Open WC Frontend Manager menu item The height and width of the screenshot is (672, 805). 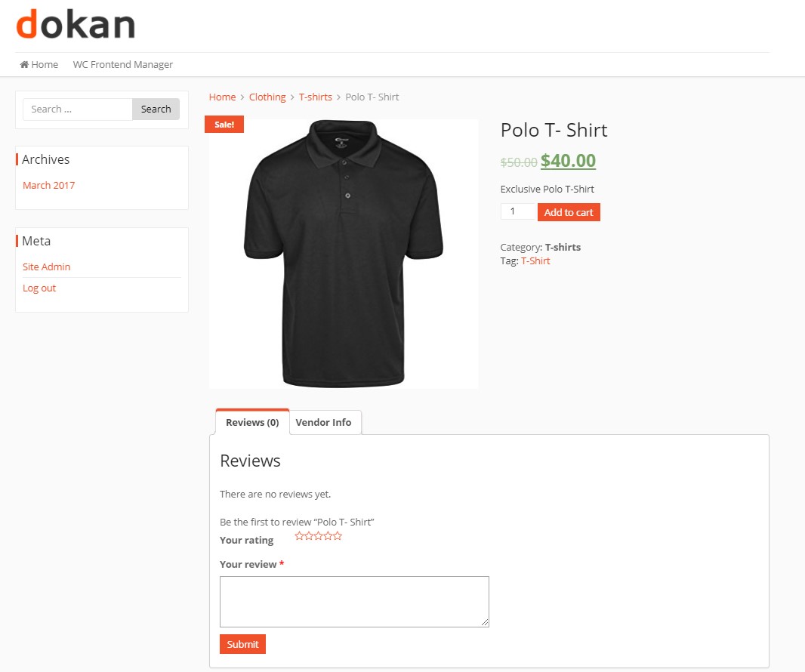click(122, 65)
